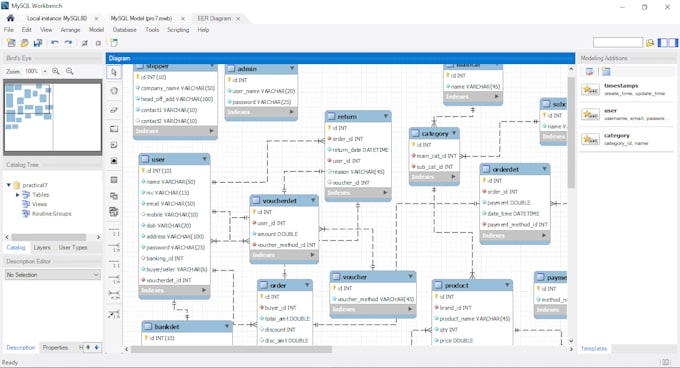Open the Scripting menu
The width and height of the screenshot is (680, 368).
178,29
